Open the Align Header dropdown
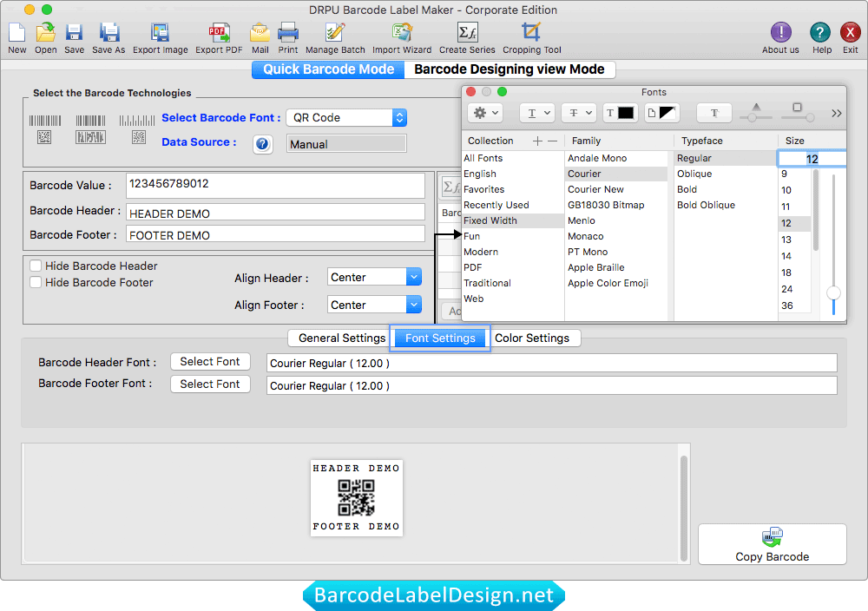The height and width of the screenshot is (611, 868). pos(374,277)
